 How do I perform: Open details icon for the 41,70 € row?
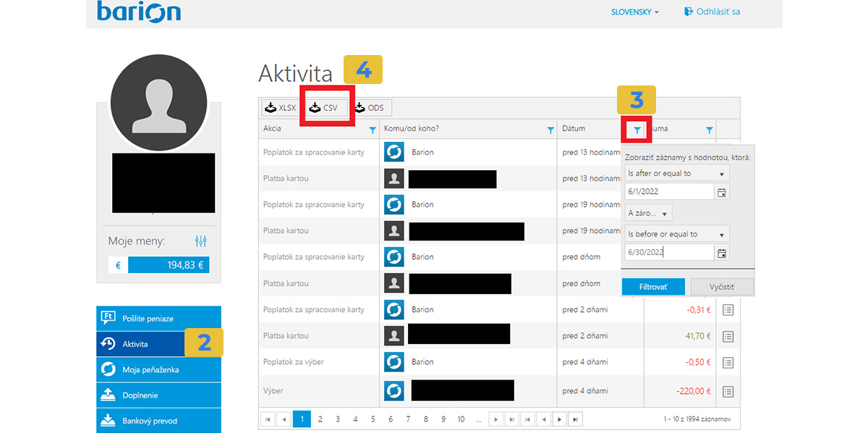728,336
